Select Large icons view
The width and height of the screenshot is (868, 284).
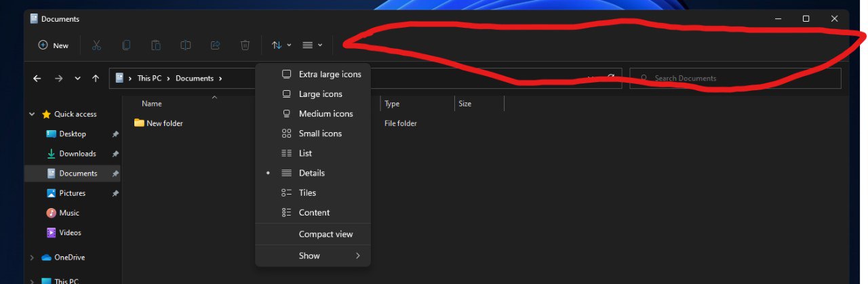(313, 94)
